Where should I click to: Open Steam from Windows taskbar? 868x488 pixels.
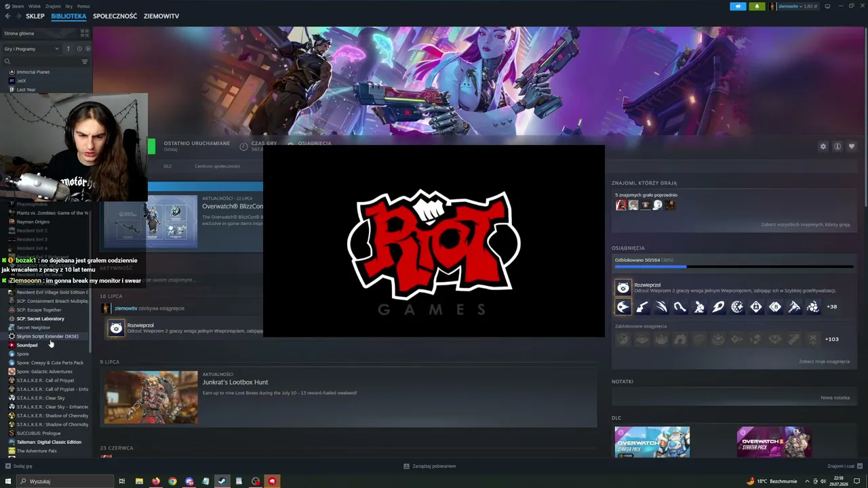point(222,481)
